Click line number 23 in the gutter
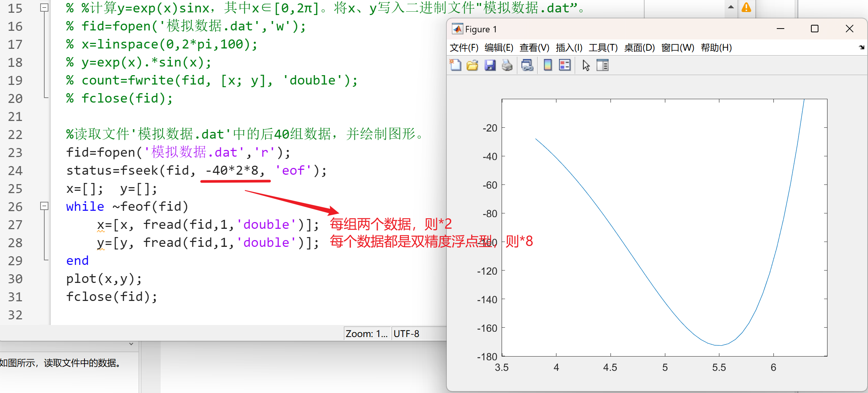The width and height of the screenshot is (868, 393). click(x=15, y=153)
